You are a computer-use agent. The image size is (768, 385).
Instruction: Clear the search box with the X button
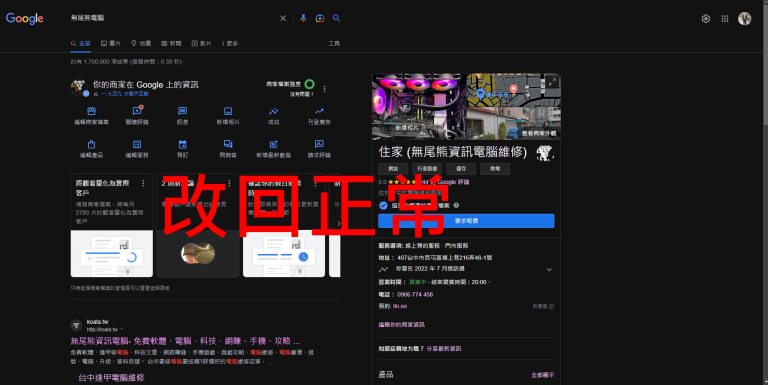pyautogui.click(x=283, y=18)
